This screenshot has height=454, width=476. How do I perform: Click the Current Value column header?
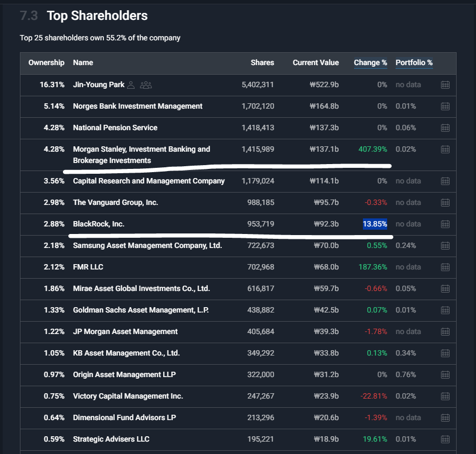316,63
